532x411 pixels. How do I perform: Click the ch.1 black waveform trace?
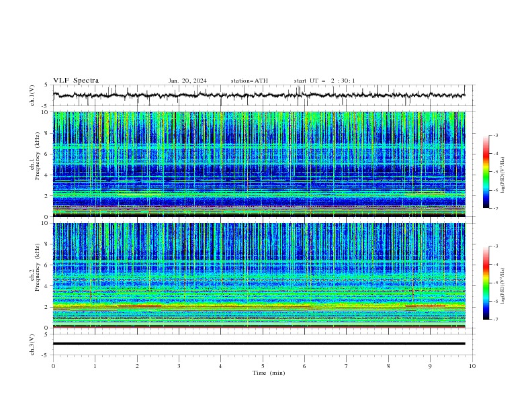coord(259,95)
